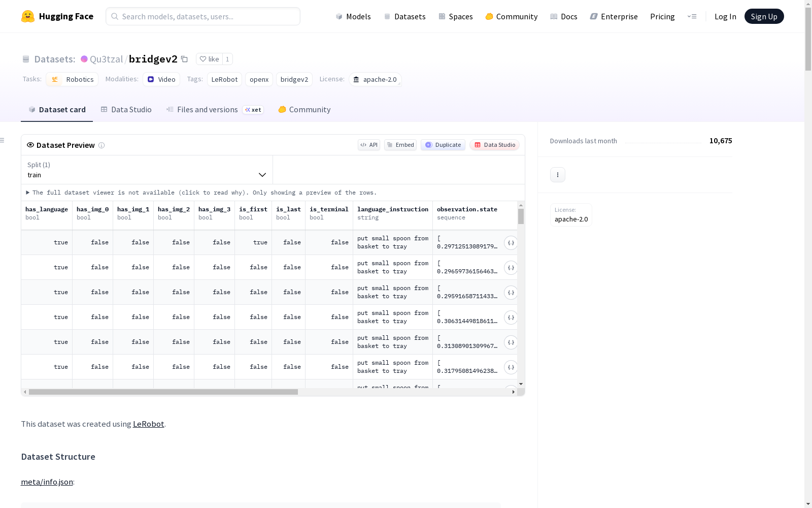Open the meta/info.json link
The width and height of the screenshot is (812, 508).
[47, 482]
